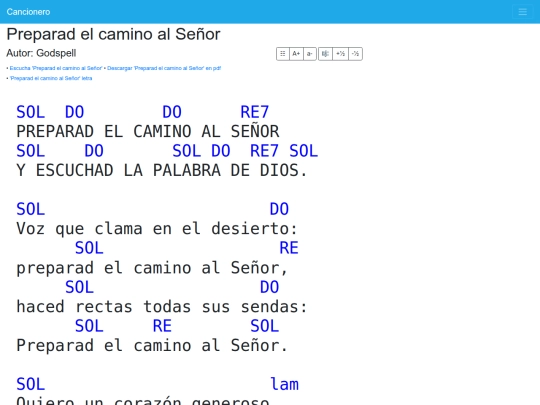Toggle the column layout button
540x405 pixels.
283,54
